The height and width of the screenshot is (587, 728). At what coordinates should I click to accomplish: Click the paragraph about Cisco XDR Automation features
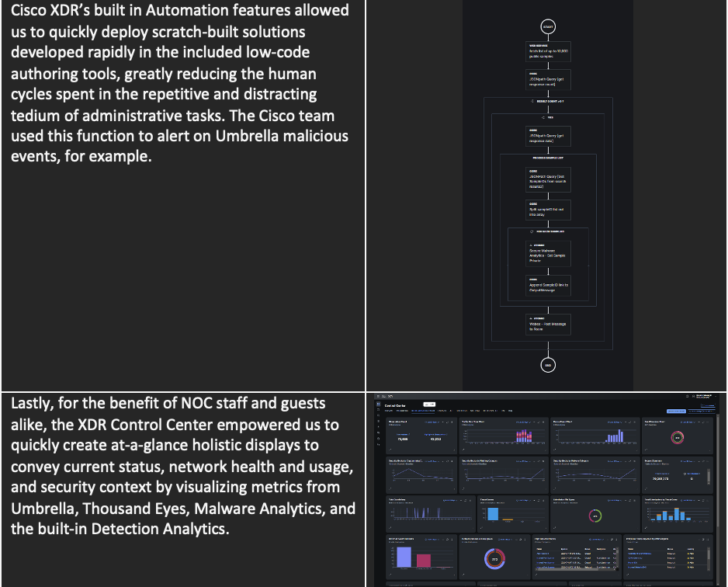click(182, 82)
